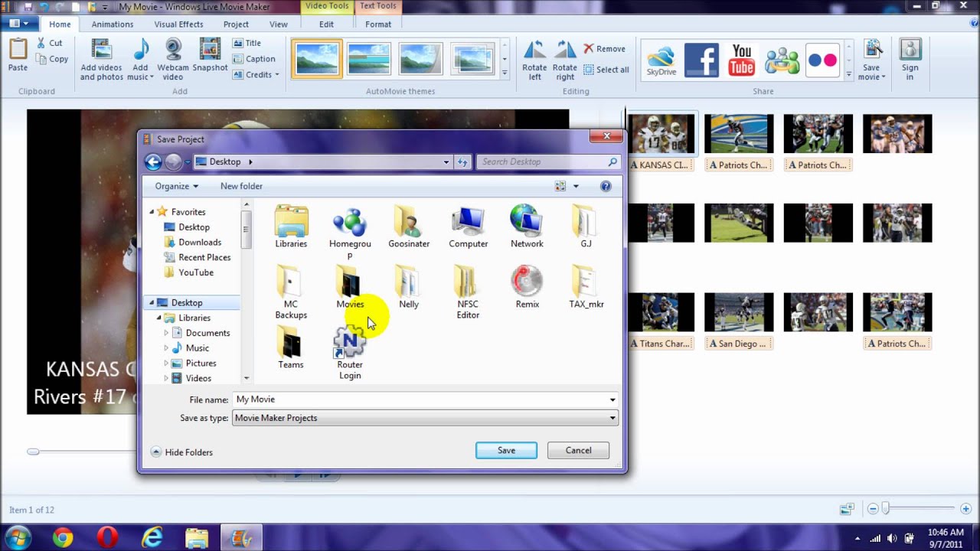
Task: Click the File name input field
Action: point(420,399)
